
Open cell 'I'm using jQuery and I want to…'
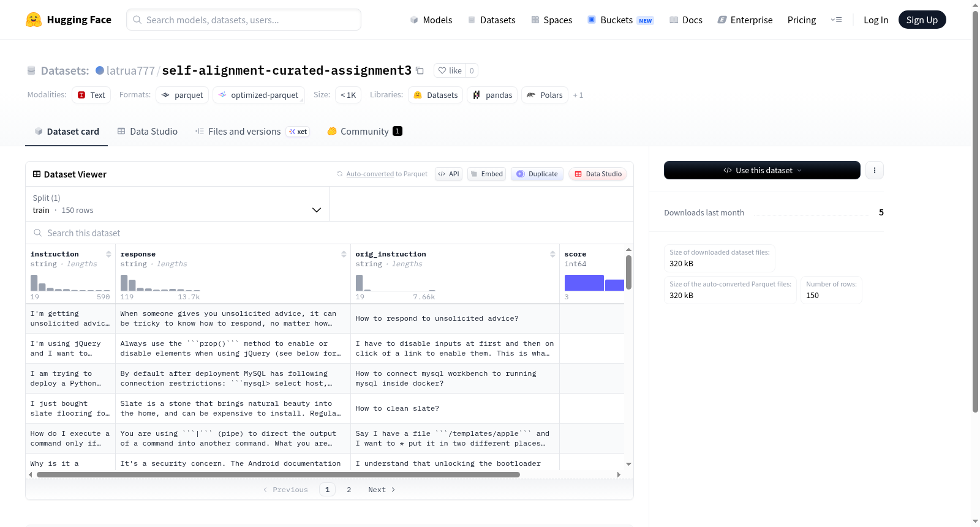pos(70,348)
